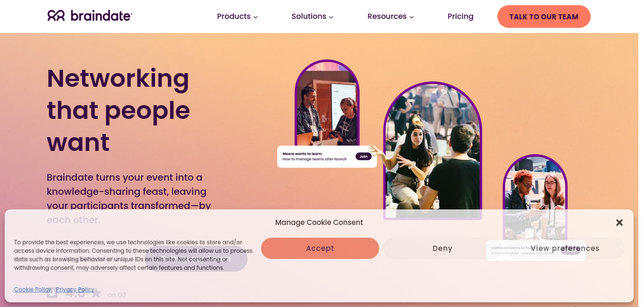644x307 pixels.
Task: Deny the cookie consent
Action: tap(442, 248)
